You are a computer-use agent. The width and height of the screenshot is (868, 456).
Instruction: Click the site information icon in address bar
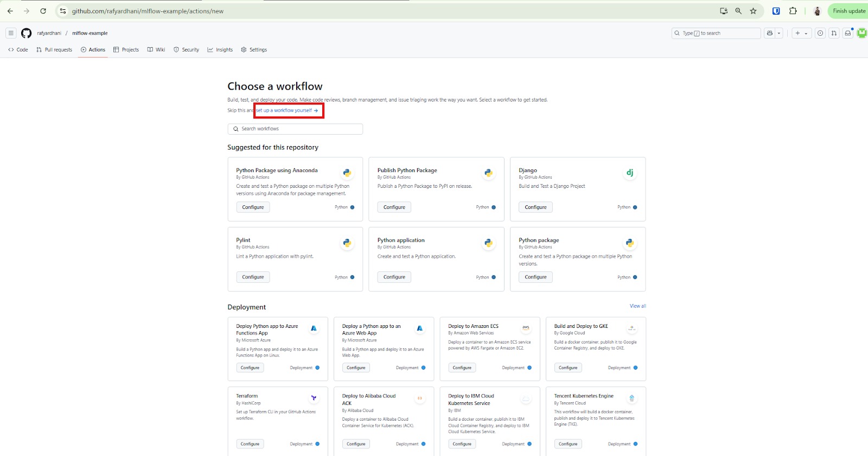click(x=63, y=11)
